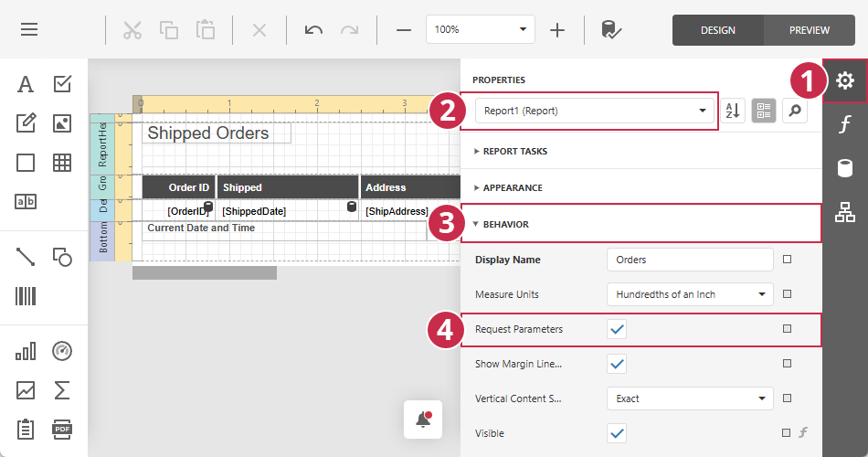Open the Report1 (Report) element selector dropdown
868x457 pixels.
tap(597, 111)
